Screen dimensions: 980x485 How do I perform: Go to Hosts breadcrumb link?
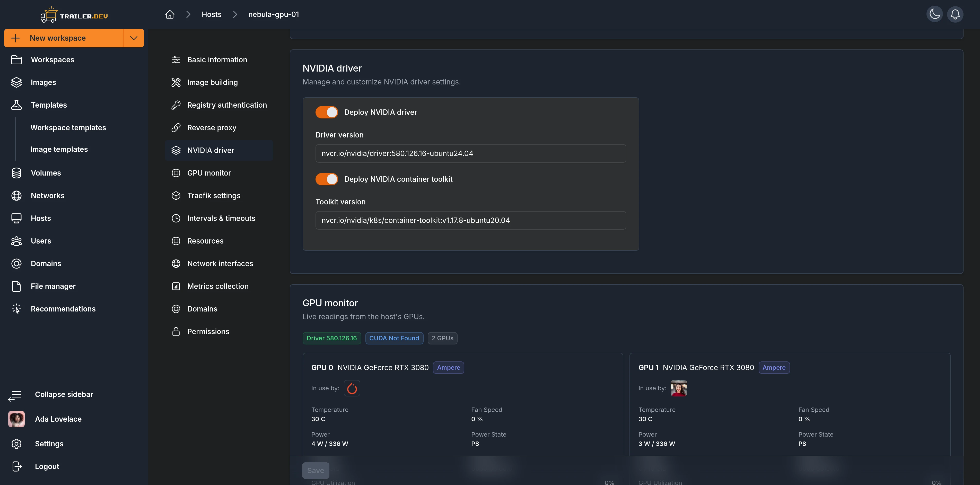pos(212,14)
